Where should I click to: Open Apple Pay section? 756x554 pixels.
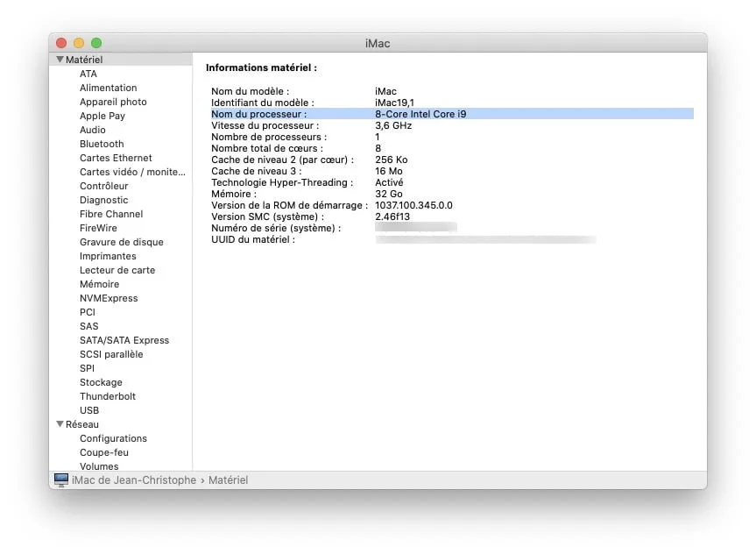click(x=102, y=116)
